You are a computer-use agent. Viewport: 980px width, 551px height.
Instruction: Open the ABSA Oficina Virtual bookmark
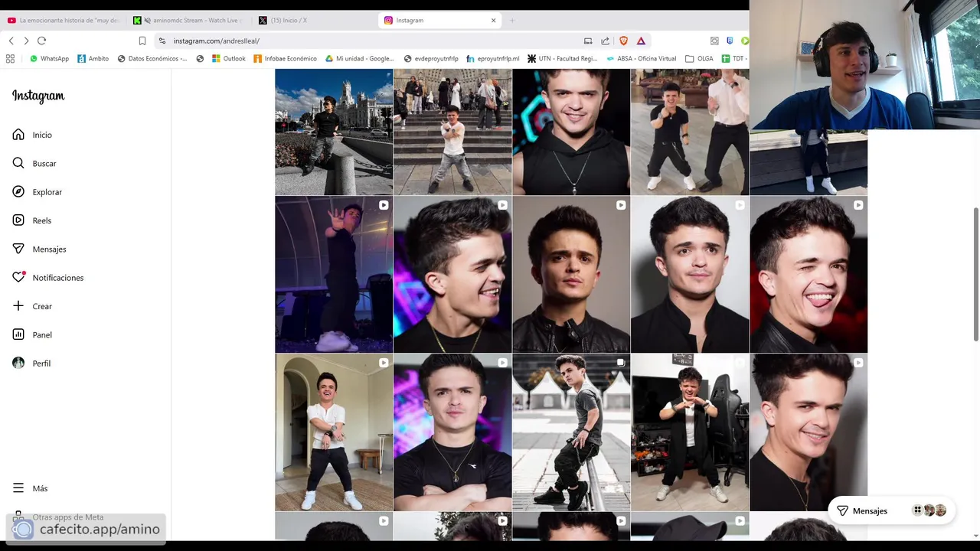[642, 58]
